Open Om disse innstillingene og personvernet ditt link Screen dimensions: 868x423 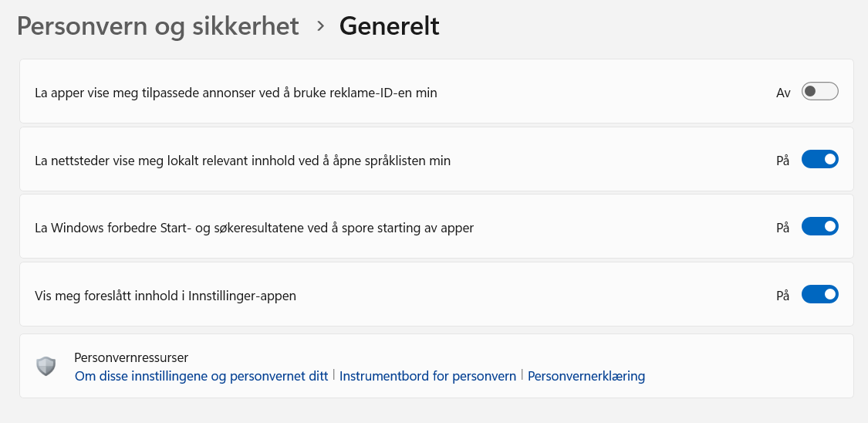201,377
